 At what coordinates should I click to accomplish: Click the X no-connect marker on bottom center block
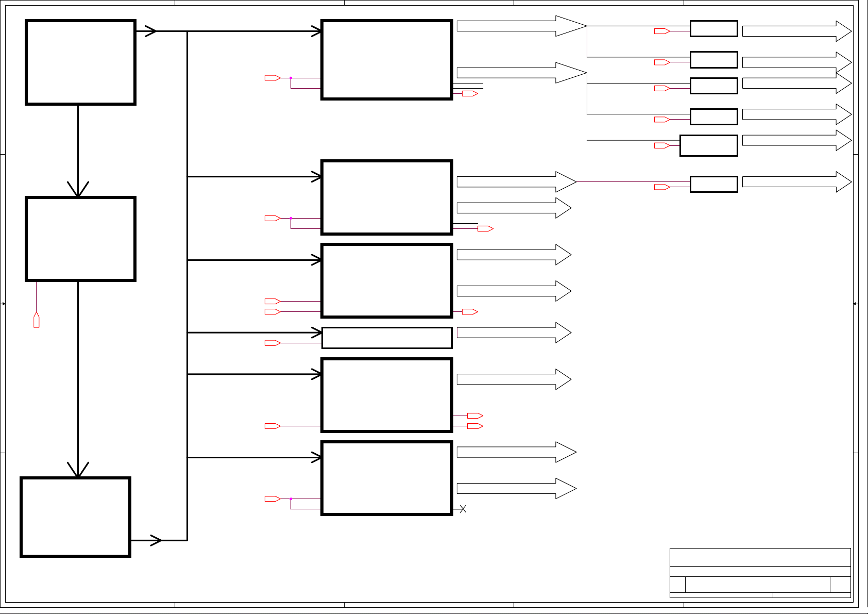coord(463,509)
